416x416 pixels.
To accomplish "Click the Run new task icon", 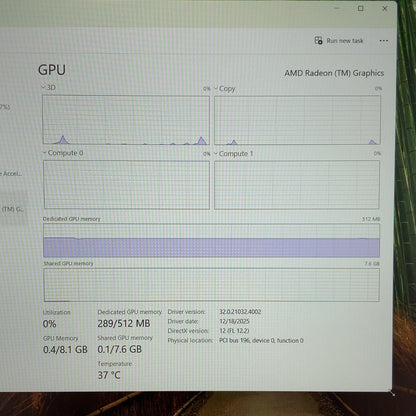I will click(318, 41).
